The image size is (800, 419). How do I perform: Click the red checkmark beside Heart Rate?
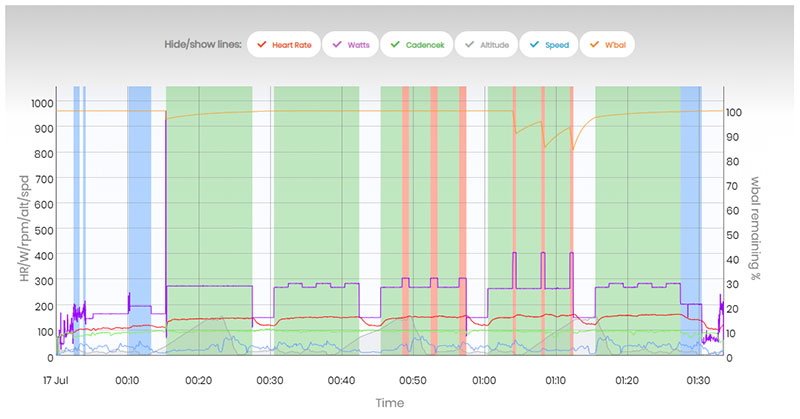tap(261, 45)
